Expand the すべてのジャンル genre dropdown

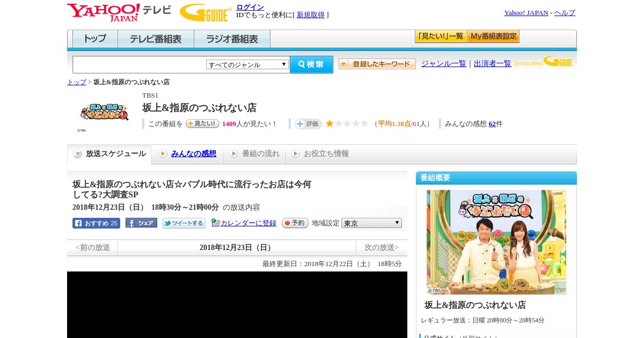(247, 64)
